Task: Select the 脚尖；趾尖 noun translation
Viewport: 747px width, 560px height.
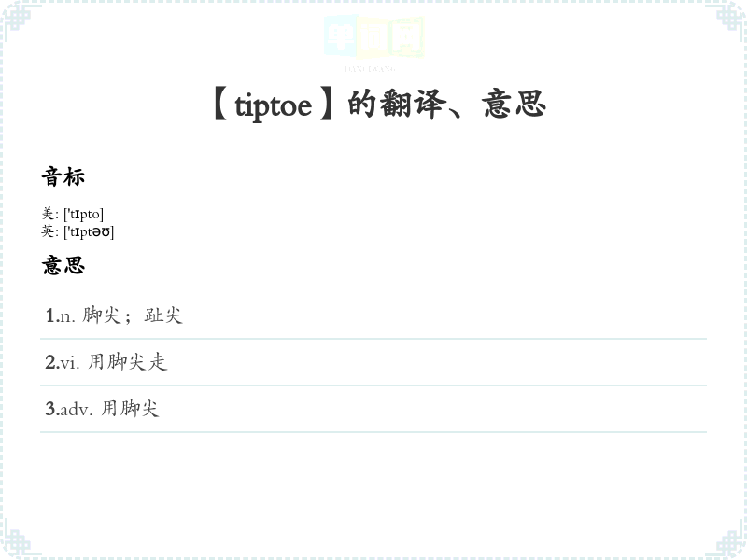Action: pyautogui.click(x=133, y=315)
